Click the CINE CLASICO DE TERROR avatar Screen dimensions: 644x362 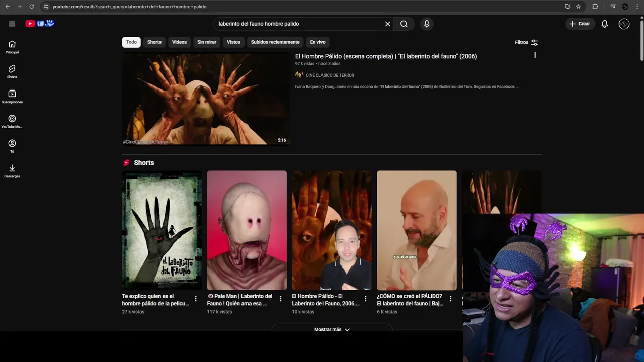pyautogui.click(x=299, y=75)
